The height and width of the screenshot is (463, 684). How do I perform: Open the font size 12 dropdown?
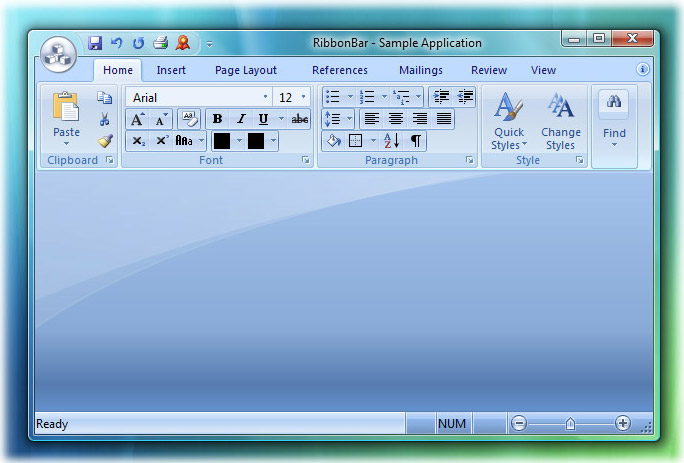tap(304, 97)
